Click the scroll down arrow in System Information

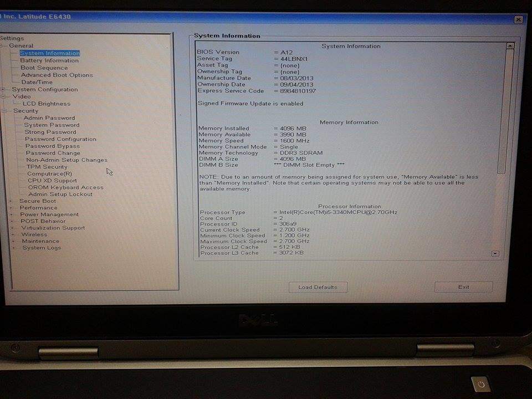(495, 253)
